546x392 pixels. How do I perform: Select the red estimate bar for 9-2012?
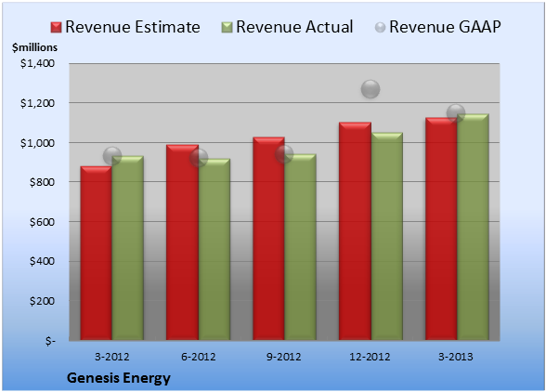click(268, 239)
